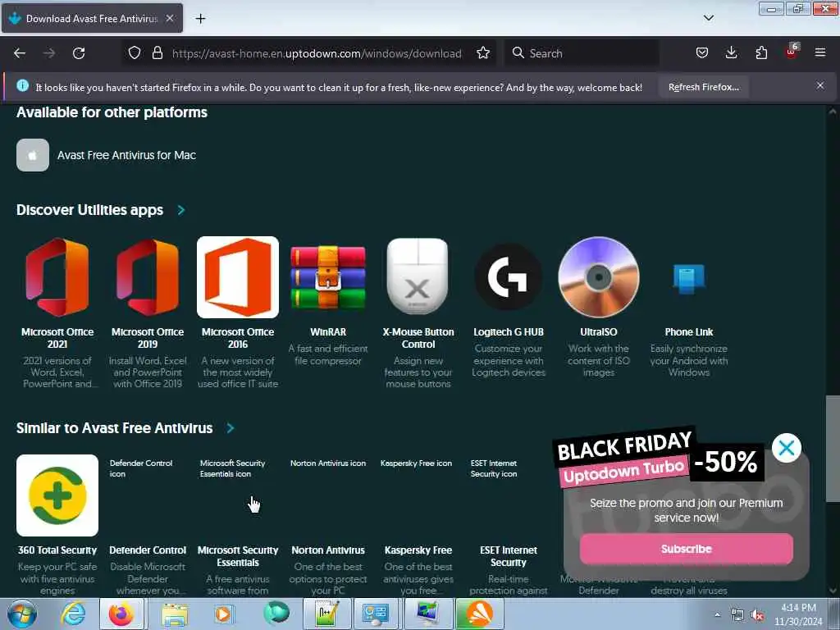Expand Discover Utilities apps arrow
840x630 pixels.
[181, 210]
